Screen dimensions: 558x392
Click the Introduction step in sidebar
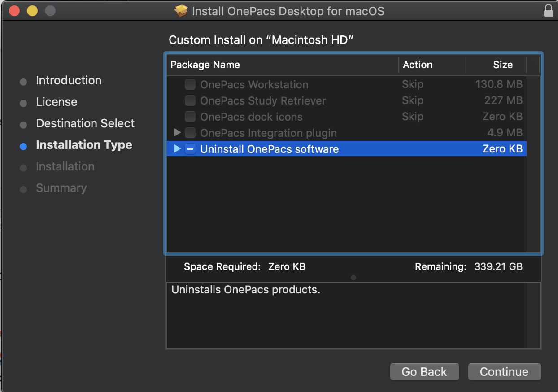click(69, 80)
